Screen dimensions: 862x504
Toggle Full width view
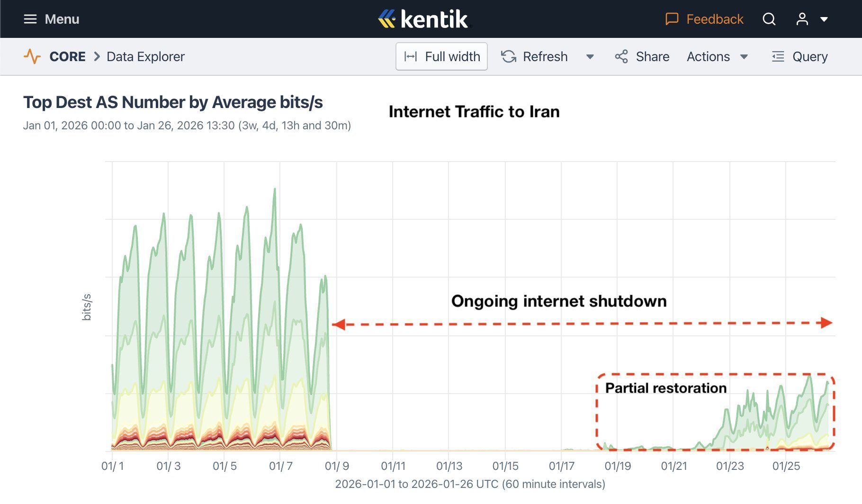tap(441, 56)
